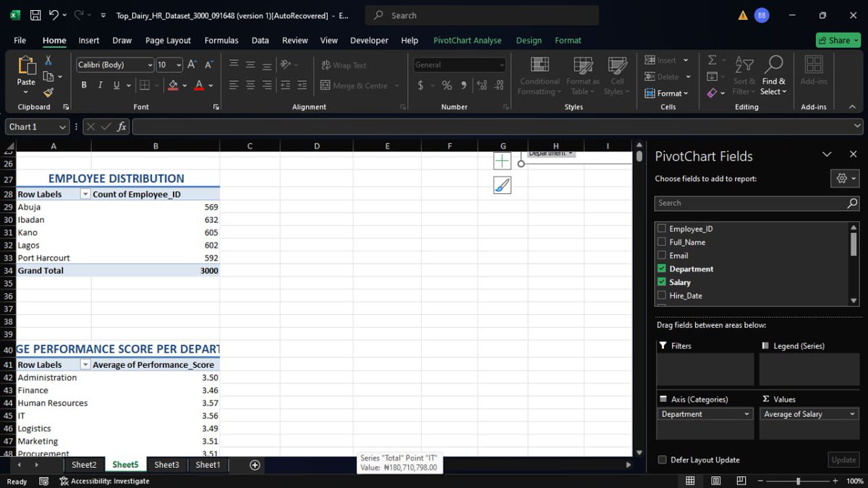868x488 pixels.
Task: Open the Formulas ribbon tab
Action: click(x=221, y=41)
